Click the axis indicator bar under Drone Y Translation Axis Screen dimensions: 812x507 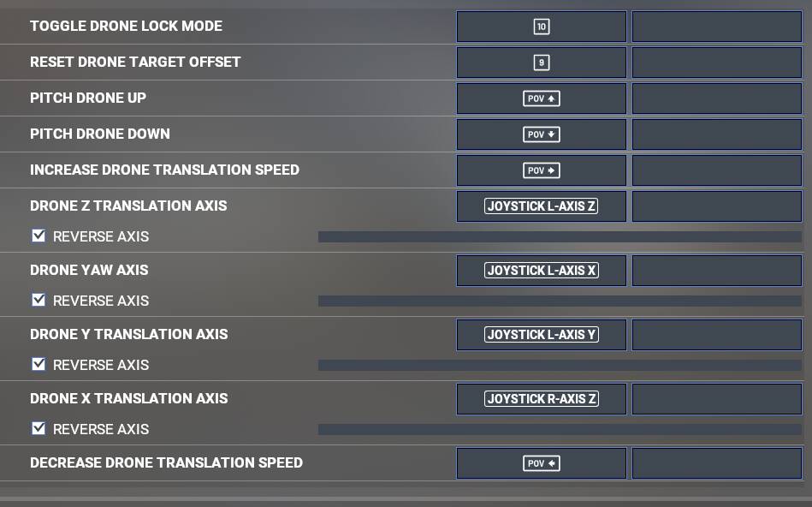560,366
